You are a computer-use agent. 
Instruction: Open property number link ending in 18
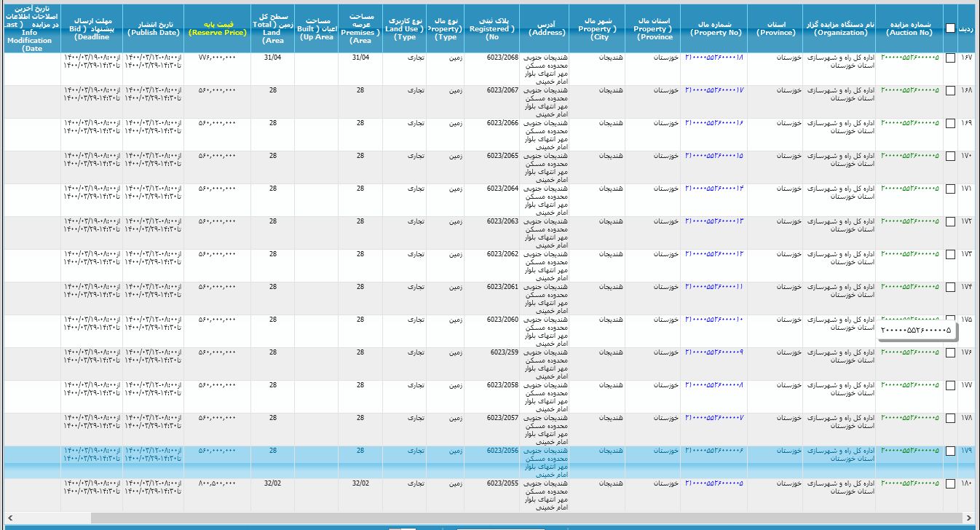click(714, 58)
